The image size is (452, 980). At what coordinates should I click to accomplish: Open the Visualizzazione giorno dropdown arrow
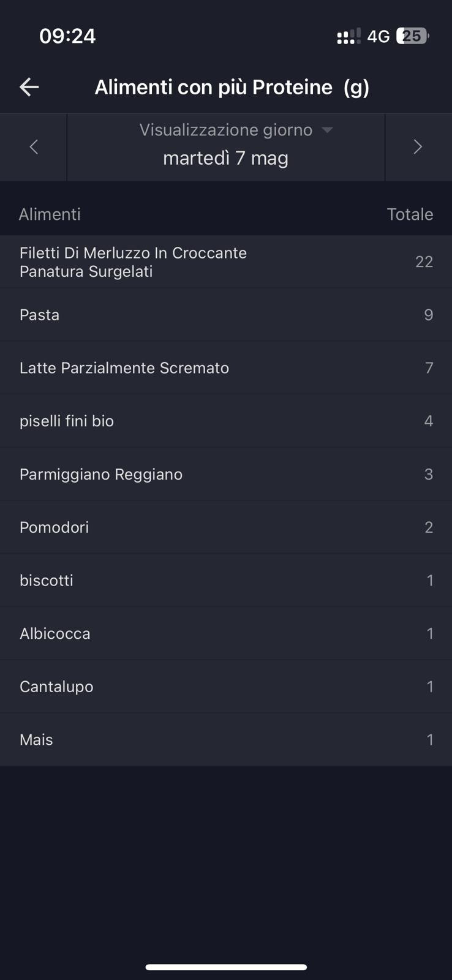point(328,130)
